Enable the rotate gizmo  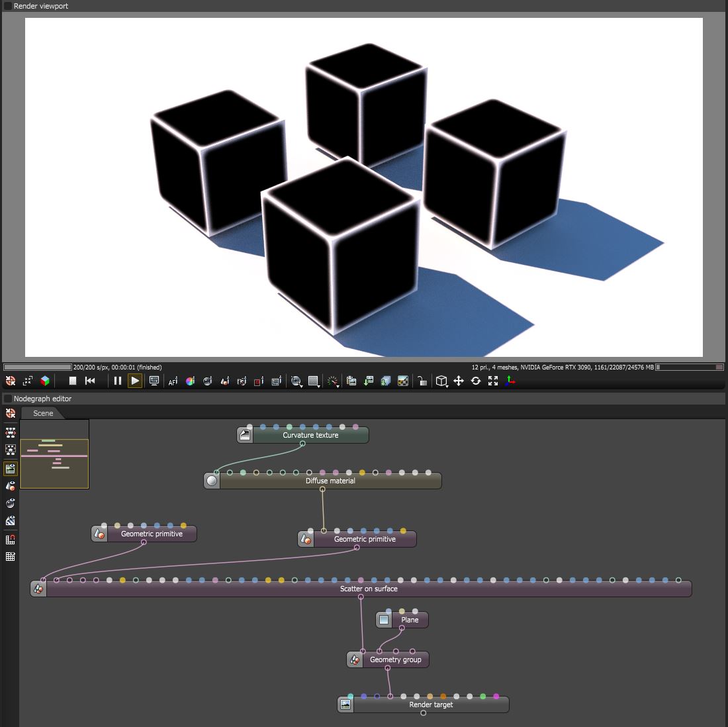click(x=476, y=381)
